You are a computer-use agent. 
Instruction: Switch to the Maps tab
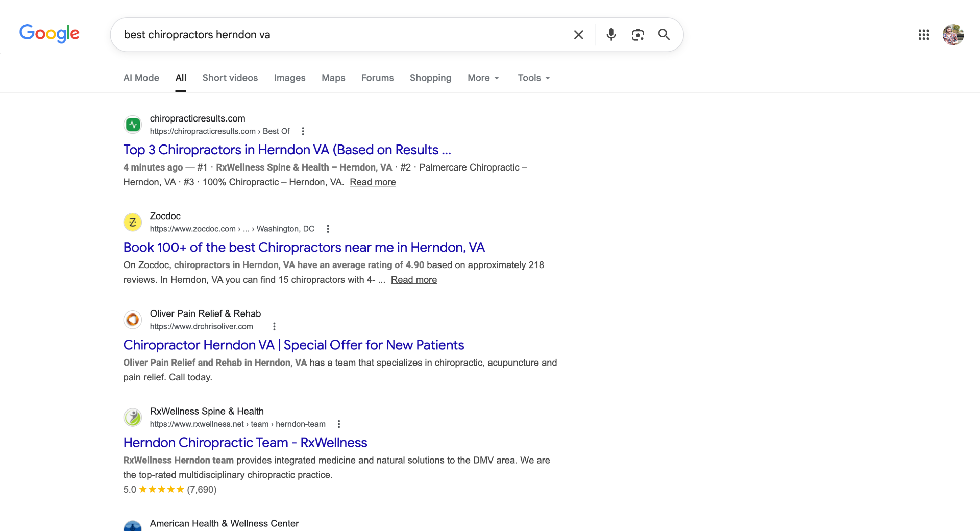point(333,78)
